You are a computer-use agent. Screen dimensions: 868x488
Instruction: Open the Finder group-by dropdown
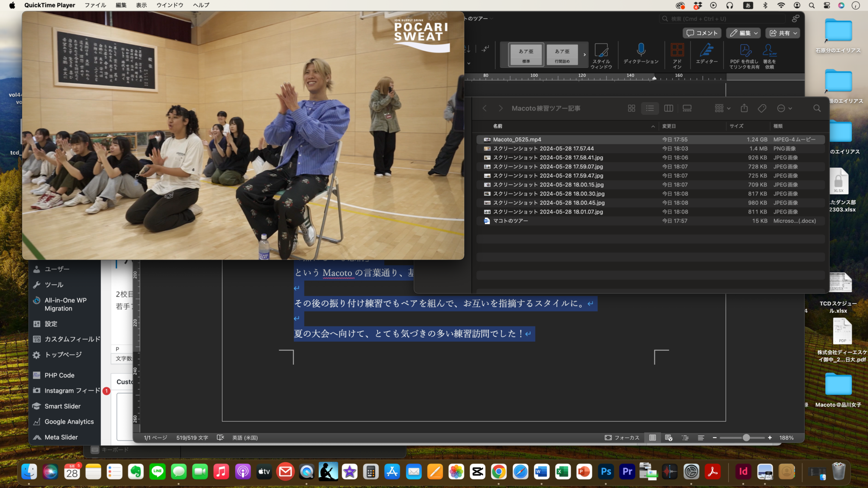click(723, 108)
